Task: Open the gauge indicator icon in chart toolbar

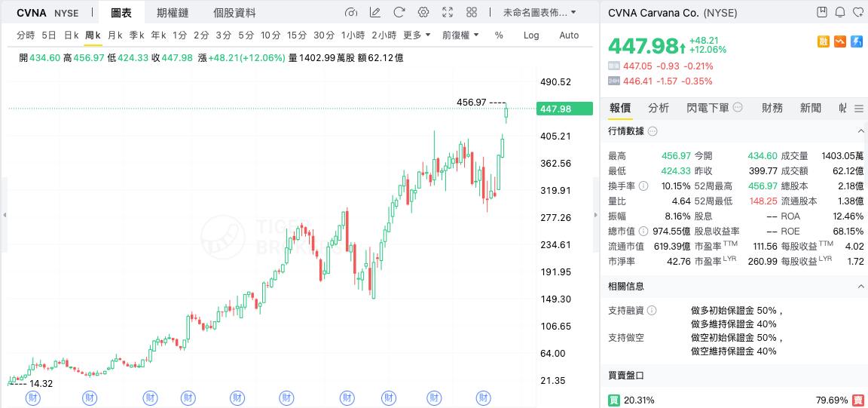Action: coord(351,12)
